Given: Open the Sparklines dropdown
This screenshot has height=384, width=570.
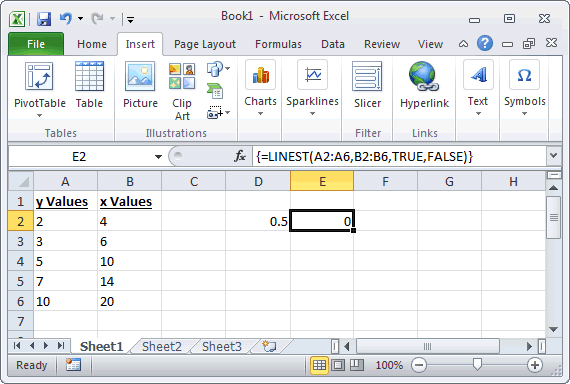Looking at the screenshot, I should click(x=312, y=88).
